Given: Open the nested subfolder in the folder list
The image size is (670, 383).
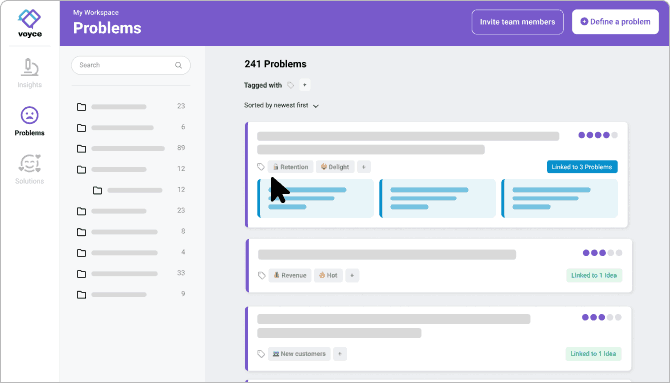Looking at the screenshot, I should 139,190.
